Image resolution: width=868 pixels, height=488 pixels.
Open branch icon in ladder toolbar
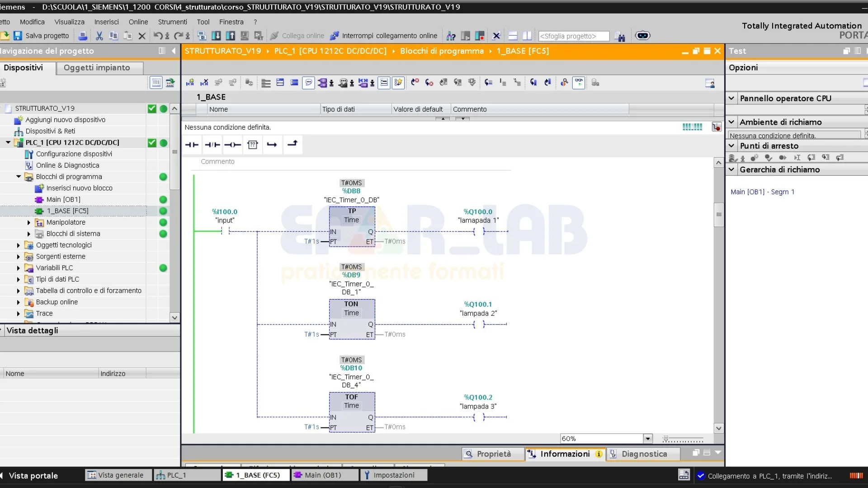tap(272, 145)
